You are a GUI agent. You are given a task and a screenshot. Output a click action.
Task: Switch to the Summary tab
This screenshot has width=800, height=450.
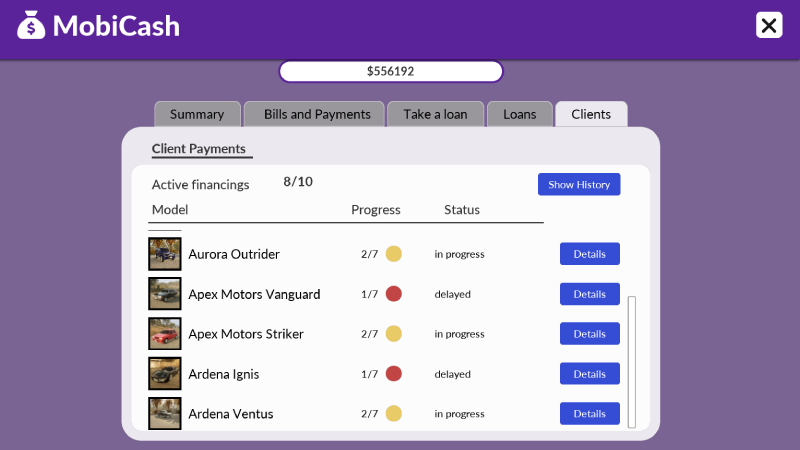[197, 114]
